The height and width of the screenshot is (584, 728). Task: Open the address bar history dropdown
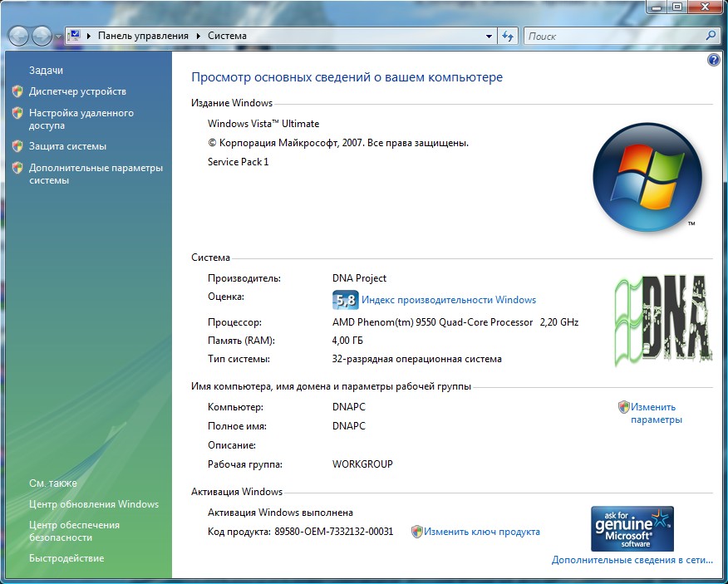pos(489,37)
